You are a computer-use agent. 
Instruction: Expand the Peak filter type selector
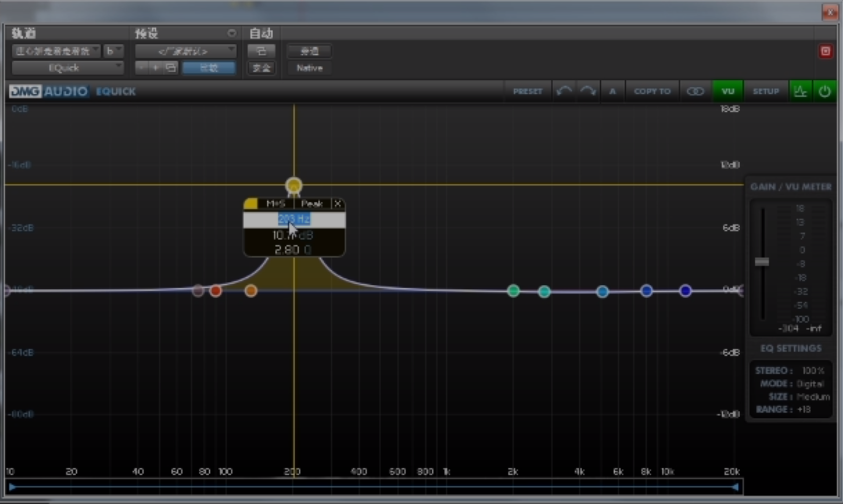pos(312,204)
